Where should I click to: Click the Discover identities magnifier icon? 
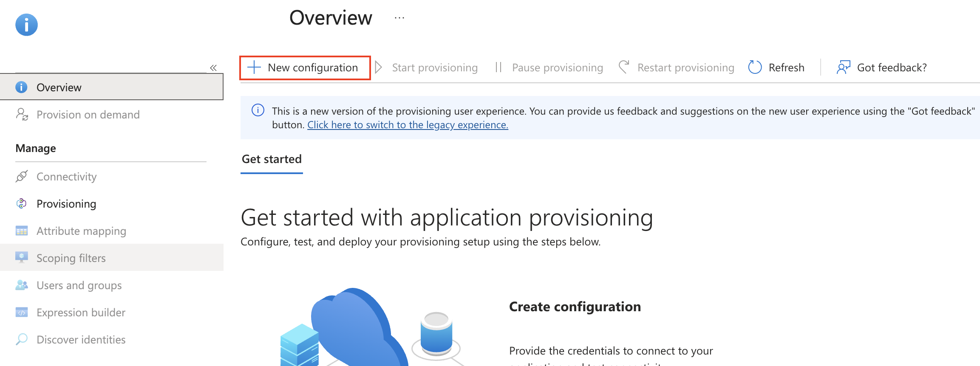[22, 339]
